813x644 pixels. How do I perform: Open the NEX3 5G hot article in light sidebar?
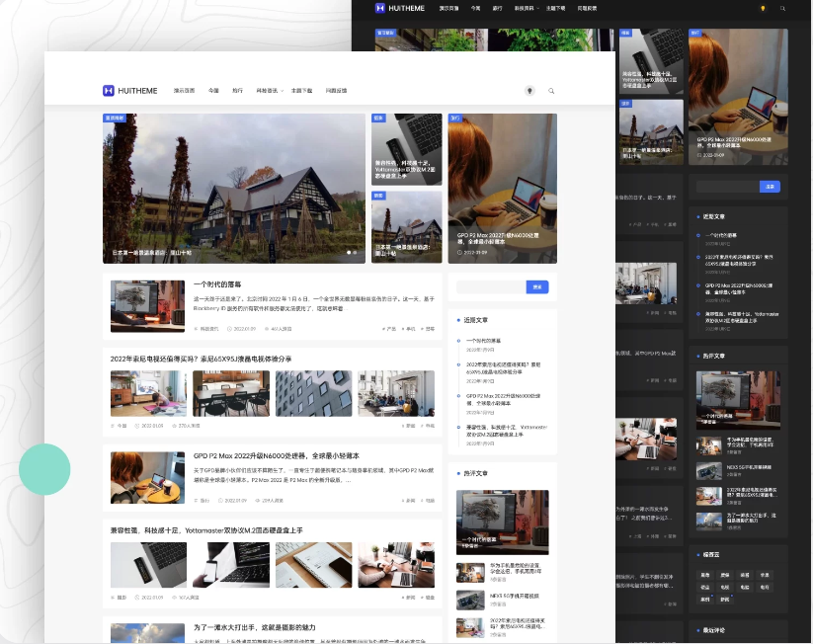point(515,597)
